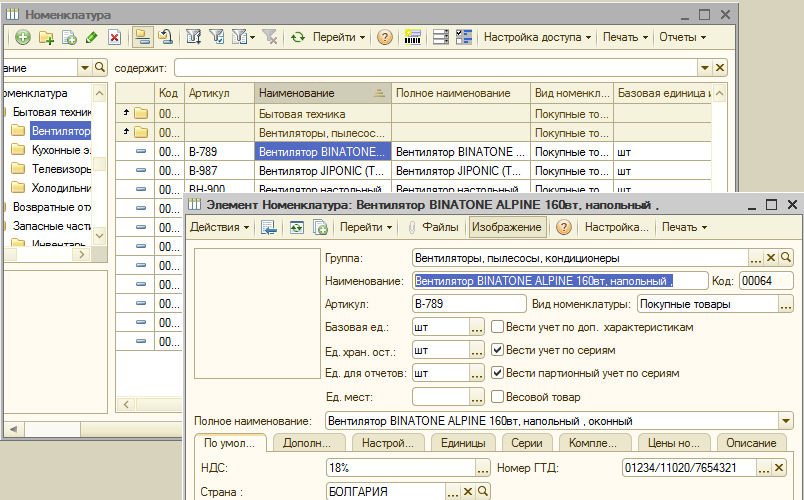Screen dimensions: 804x500
Task: Open the filter and sort settings icon
Action: coord(193,37)
